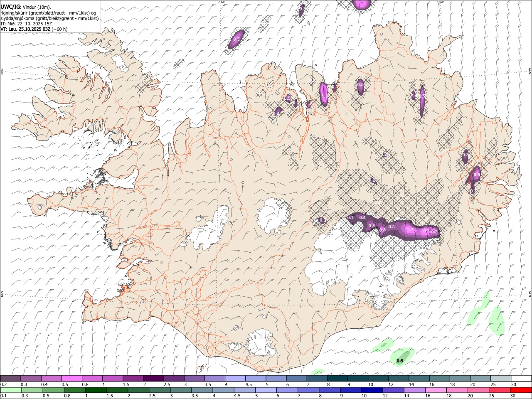
Task: Select the dark teal 8–9 swatch in the top legend row
Action: coord(337,379)
